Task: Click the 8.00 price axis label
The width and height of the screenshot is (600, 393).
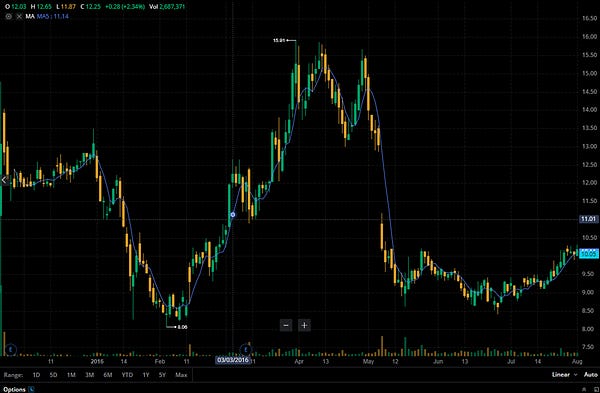Action: pyautogui.click(x=589, y=329)
